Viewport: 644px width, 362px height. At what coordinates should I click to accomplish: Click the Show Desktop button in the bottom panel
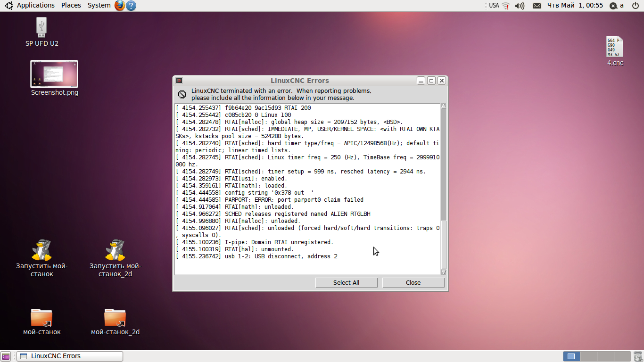coord(6,356)
